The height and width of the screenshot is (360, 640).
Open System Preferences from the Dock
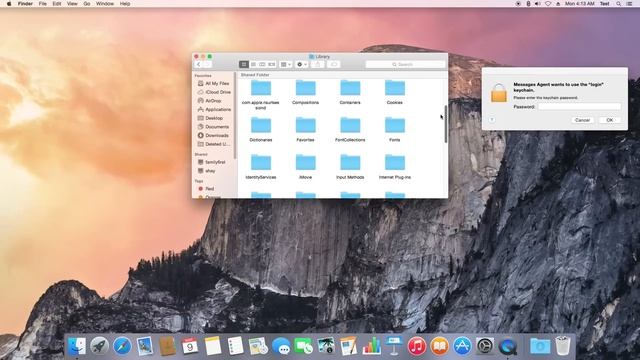(x=485, y=346)
